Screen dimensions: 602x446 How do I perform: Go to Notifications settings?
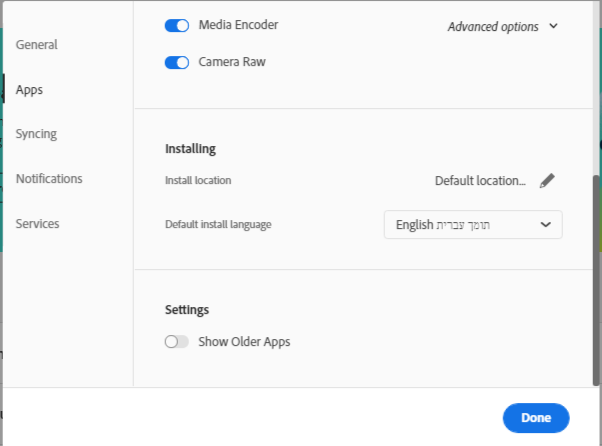(49, 179)
